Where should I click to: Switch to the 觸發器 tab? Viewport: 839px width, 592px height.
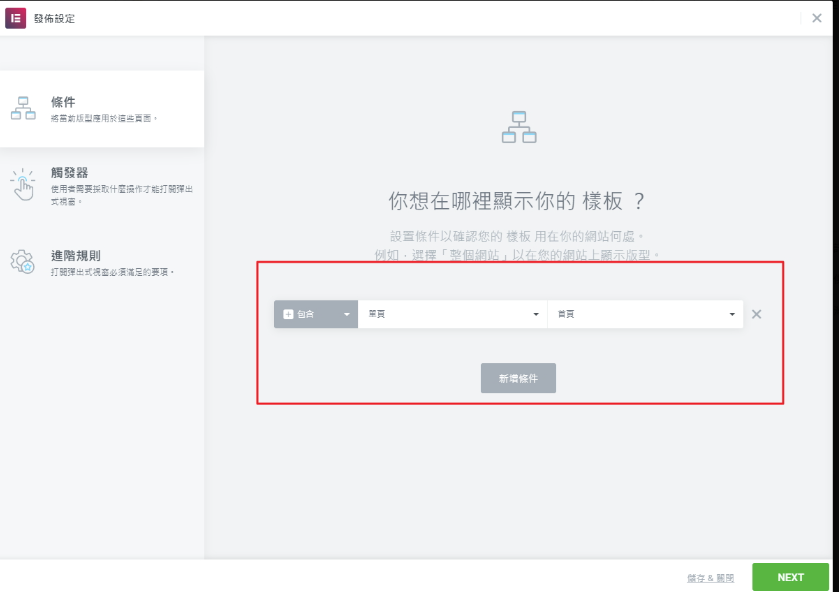pyautogui.click(x=69, y=172)
